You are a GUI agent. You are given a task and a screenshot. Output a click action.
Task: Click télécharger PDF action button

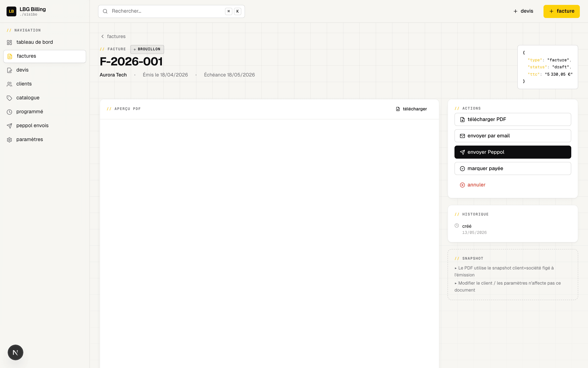[x=513, y=120]
